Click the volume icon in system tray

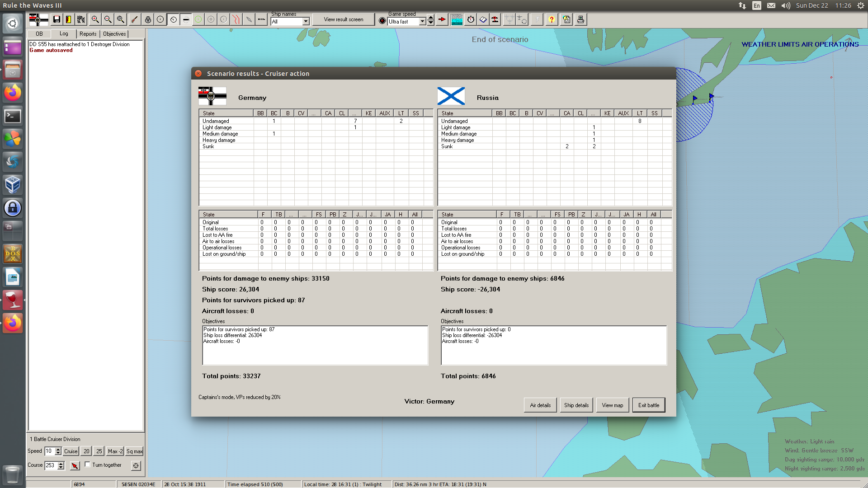(x=786, y=5)
